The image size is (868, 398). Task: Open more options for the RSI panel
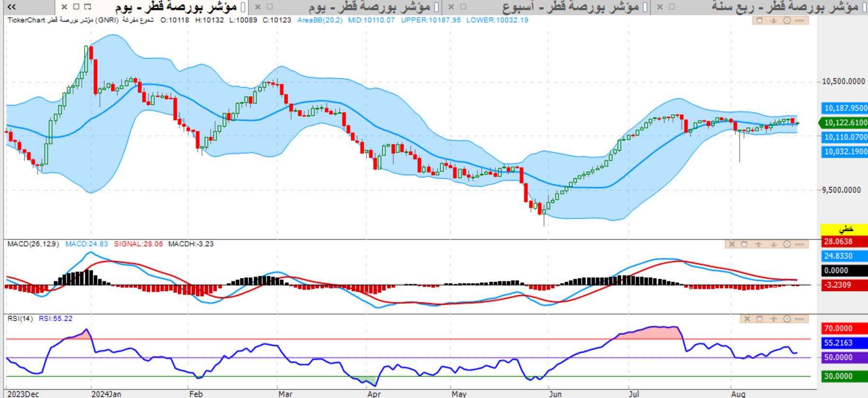coord(799,319)
